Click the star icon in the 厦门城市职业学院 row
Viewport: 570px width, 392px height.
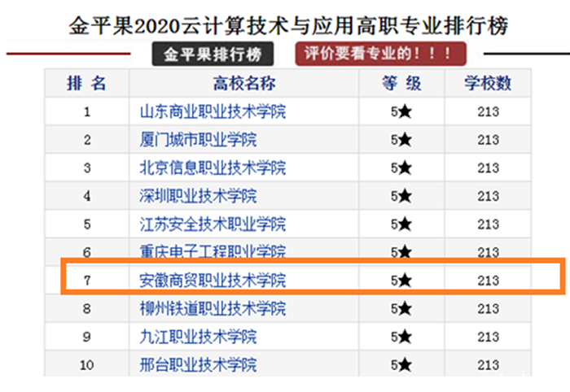406,140
